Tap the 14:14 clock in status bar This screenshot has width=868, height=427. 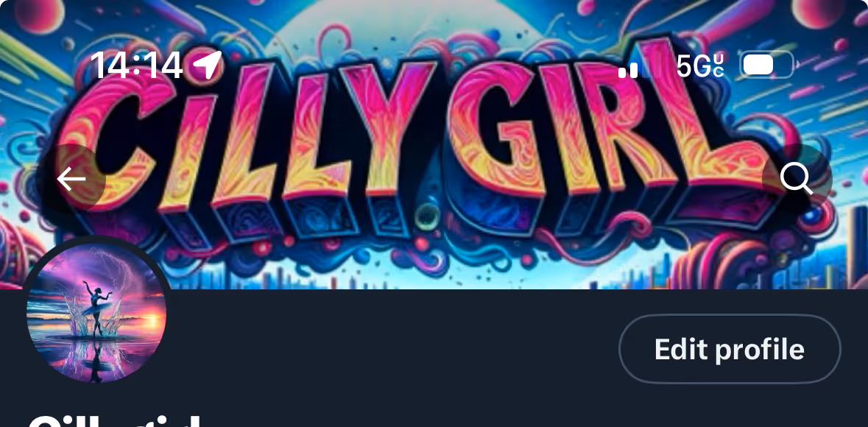pos(137,66)
